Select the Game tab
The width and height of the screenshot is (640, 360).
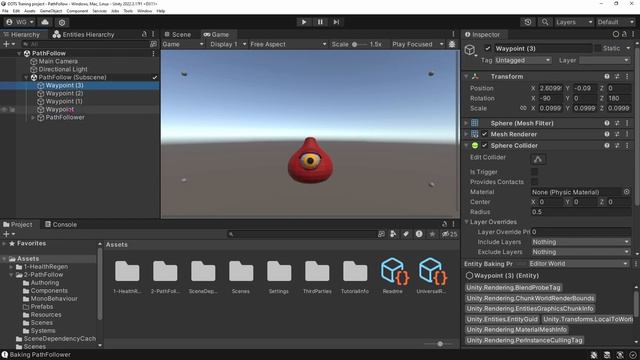(x=216, y=35)
